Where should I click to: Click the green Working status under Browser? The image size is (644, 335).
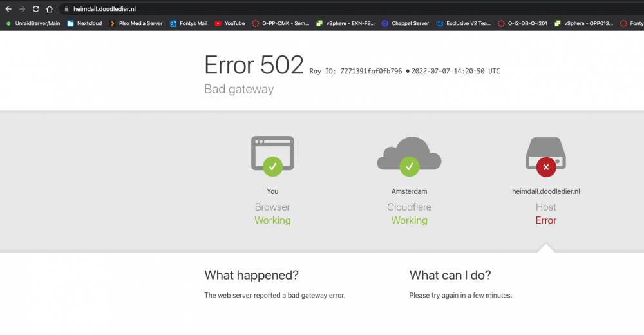272,220
